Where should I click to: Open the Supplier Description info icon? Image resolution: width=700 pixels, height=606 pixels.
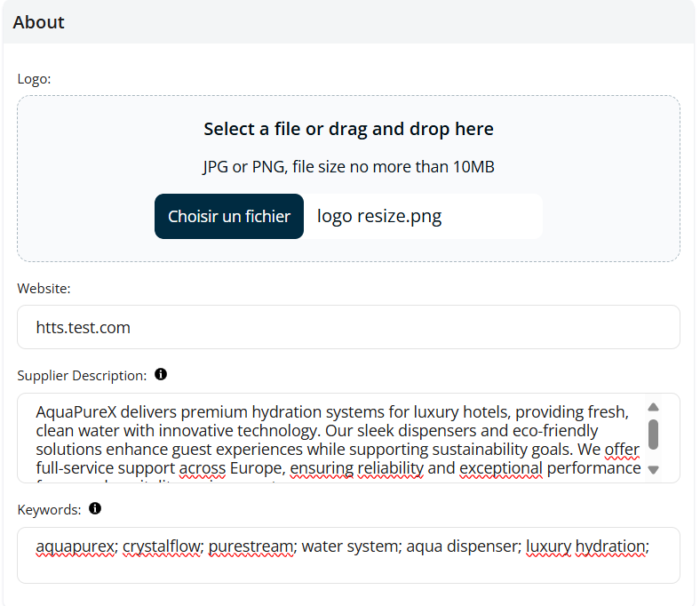tap(161, 374)
